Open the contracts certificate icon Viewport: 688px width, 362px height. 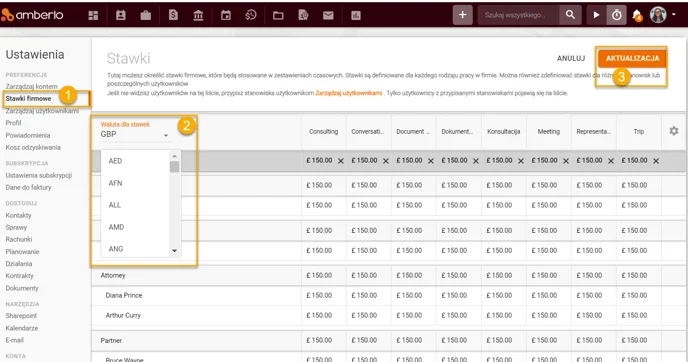click(x=303, y=15)
